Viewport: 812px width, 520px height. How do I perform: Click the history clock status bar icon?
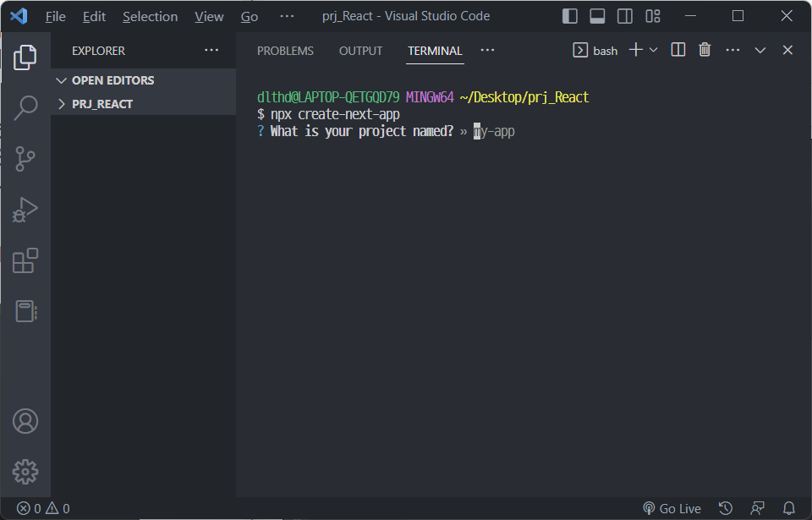click(726, 509)
